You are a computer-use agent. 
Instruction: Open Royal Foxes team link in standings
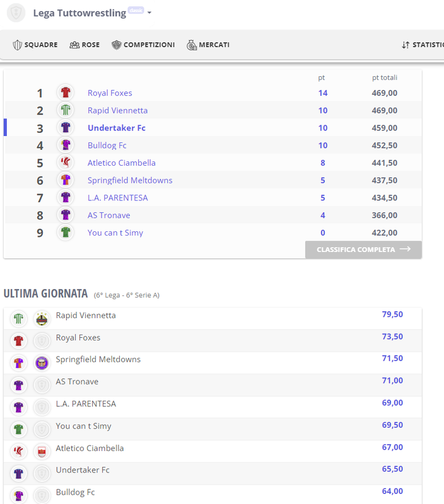[x=110, y=93]
